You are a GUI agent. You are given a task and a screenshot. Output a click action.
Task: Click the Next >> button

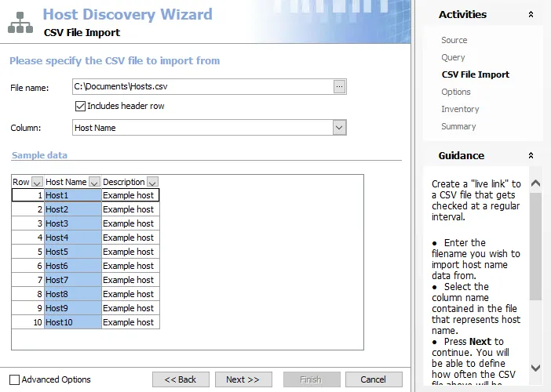pyautogui.click(x=243, y=379)
